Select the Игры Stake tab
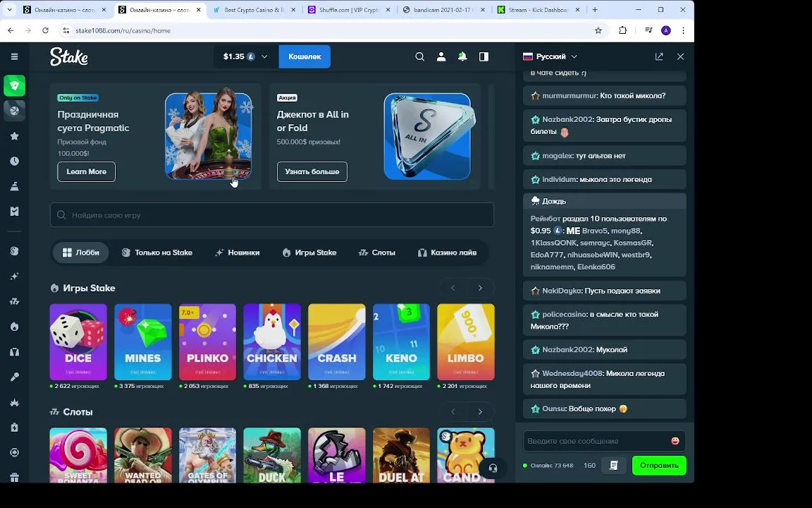This screenshot has height=508, width=812. [x=309, y=253]
